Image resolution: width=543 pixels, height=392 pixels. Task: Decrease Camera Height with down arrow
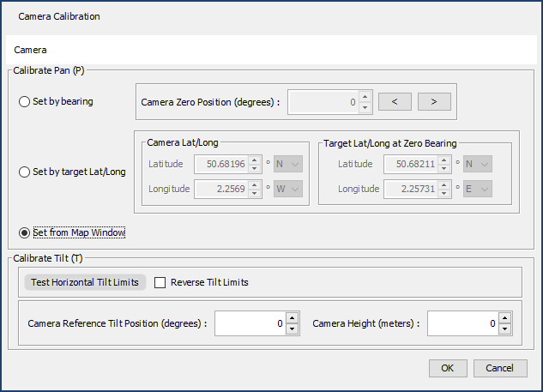[x=504, y=329]
